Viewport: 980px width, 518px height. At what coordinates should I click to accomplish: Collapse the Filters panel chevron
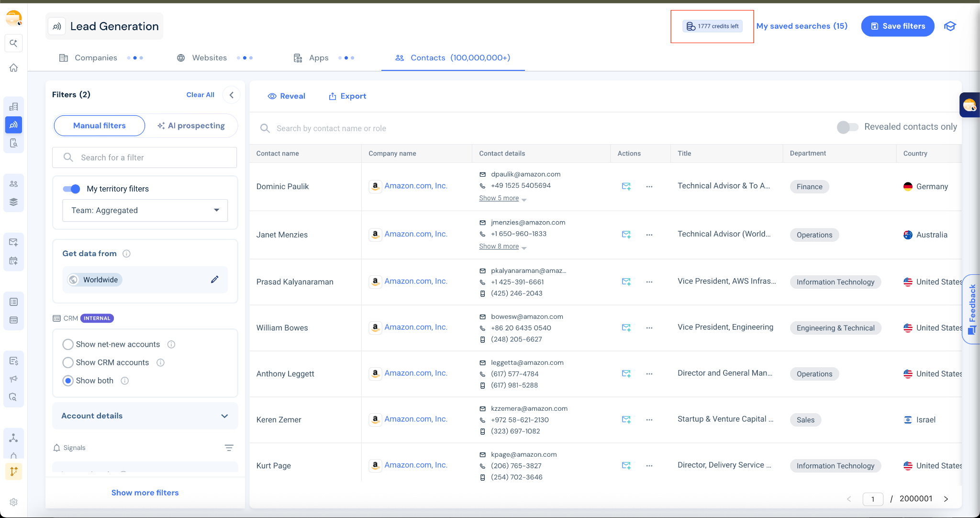pyautogui.click(x=232, y=95)
